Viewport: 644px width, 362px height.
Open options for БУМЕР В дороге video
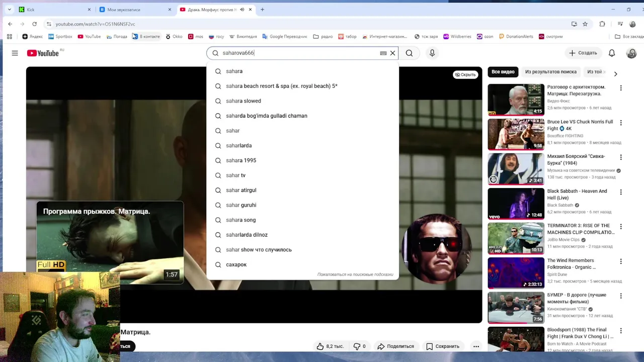tap(621, 296)
